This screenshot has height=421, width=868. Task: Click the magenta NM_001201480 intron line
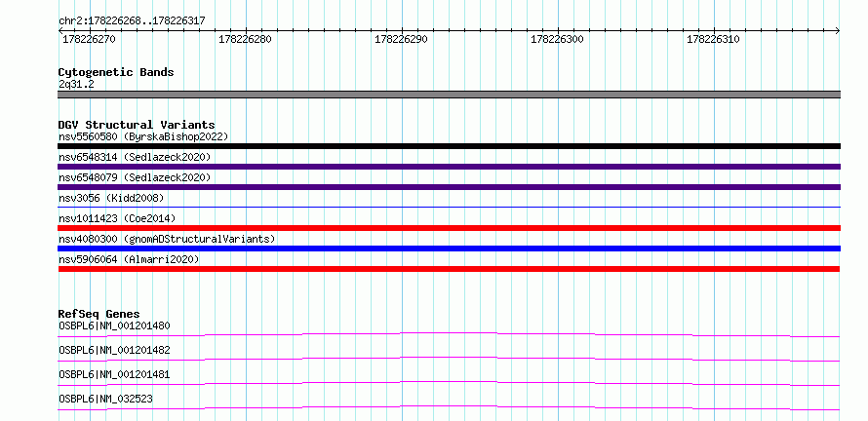(449, 334)
